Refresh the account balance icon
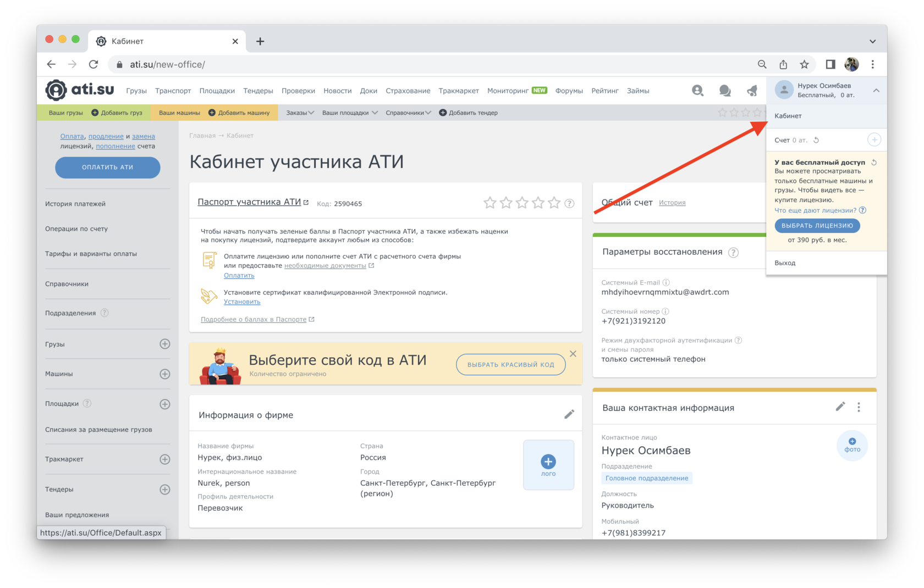 (x=816, y=140)
